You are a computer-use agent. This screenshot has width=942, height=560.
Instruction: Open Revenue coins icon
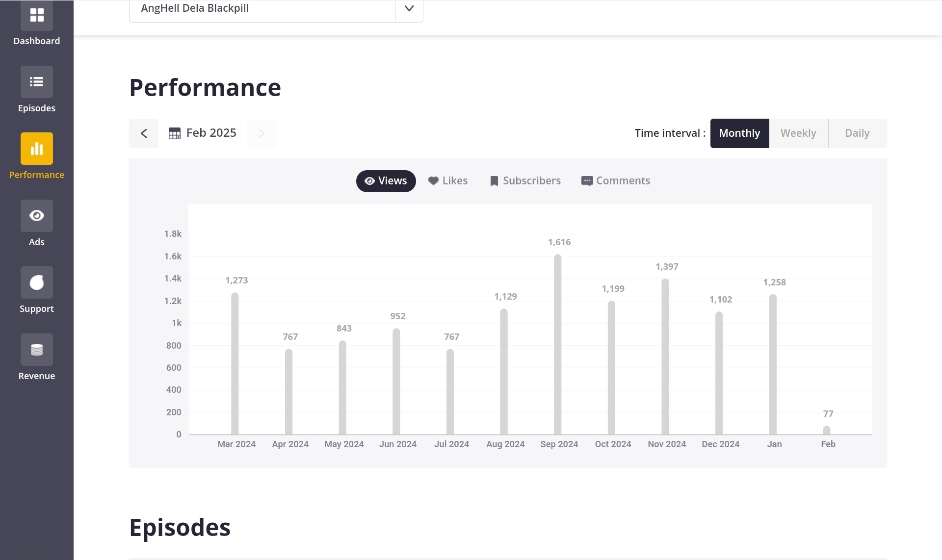37,350
